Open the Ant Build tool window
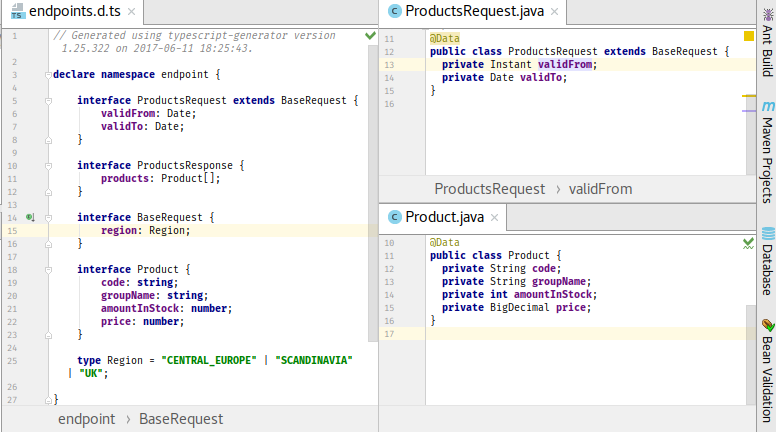Image resolution: width=776 pixels, height=432 pixels. (767, 42)
